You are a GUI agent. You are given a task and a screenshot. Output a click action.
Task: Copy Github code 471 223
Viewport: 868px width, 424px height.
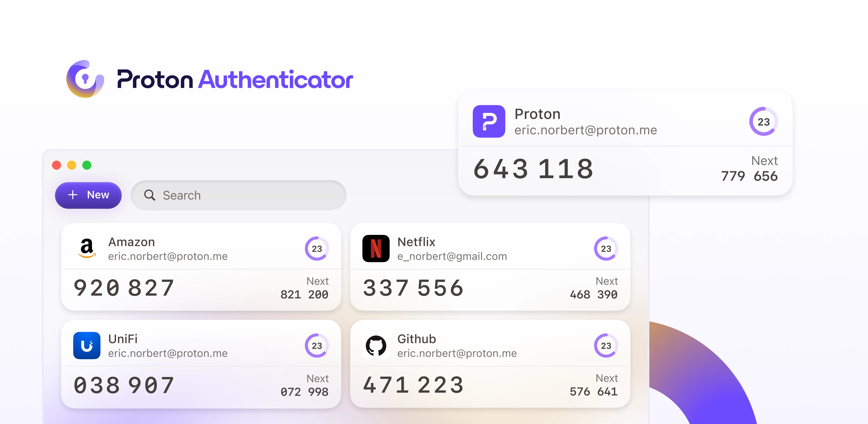[x=413, y=385]
